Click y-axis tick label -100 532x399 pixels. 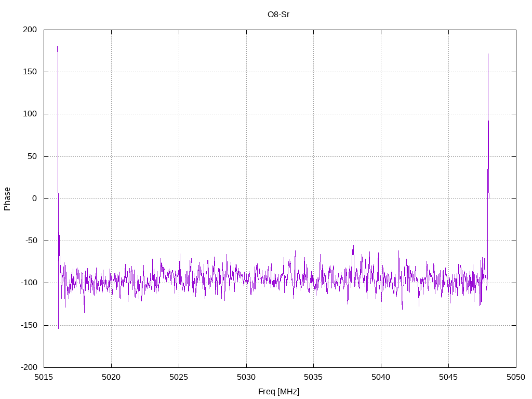[x=29, y=283]
